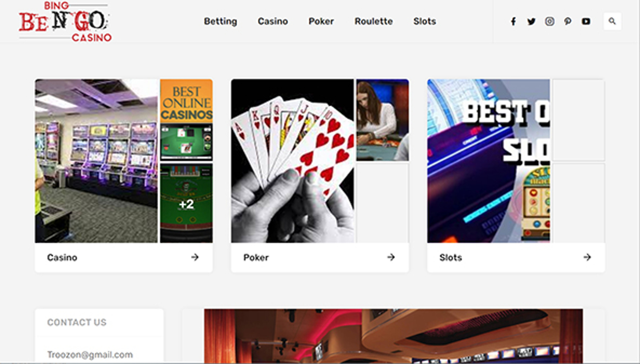The height and width of the screenshot is (364, 640).
Task: Click the arrow icon beside Casino
Action: 195,257
